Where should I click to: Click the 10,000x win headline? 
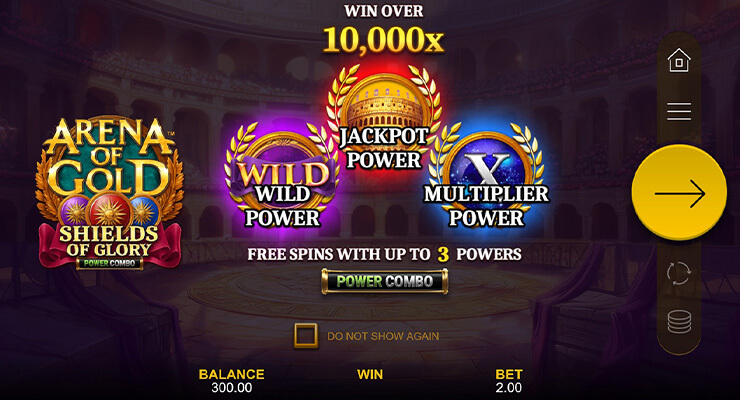(x=383, y=39)
